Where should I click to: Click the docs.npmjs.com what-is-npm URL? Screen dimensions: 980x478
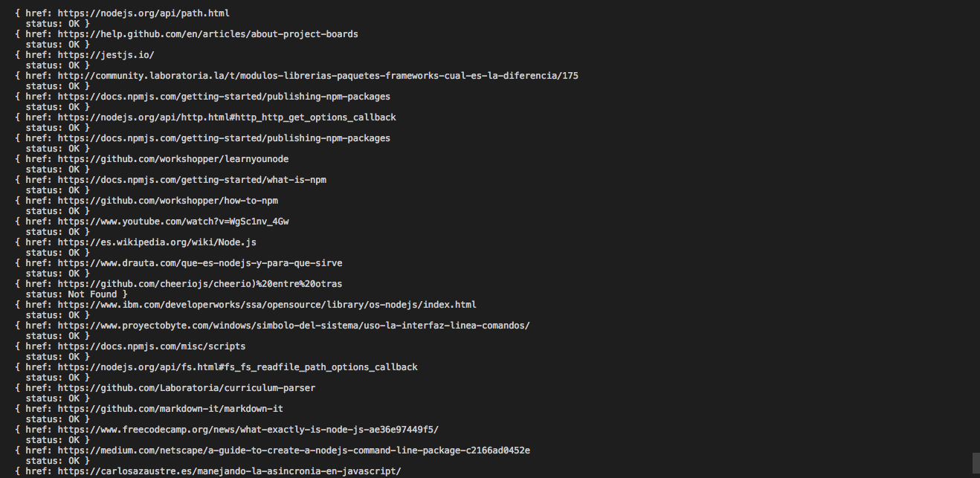pos(192,180)
